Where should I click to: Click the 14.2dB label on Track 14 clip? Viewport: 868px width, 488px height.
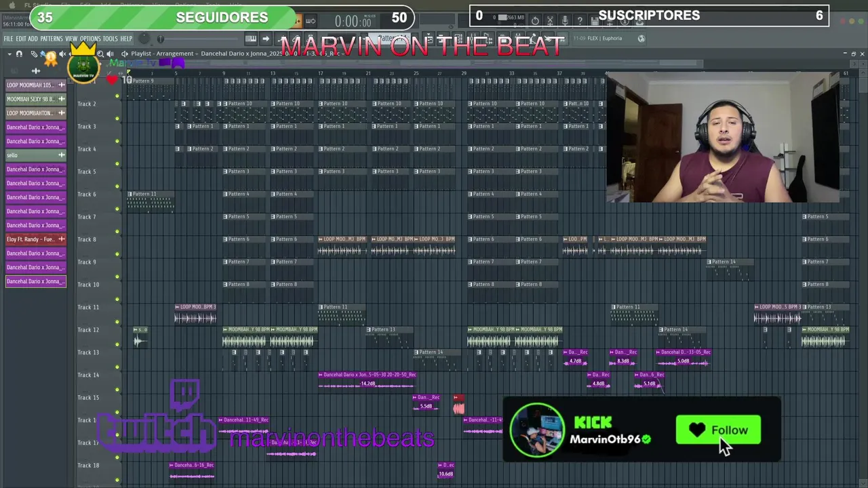pyautogui.click(x=368, y=384)
